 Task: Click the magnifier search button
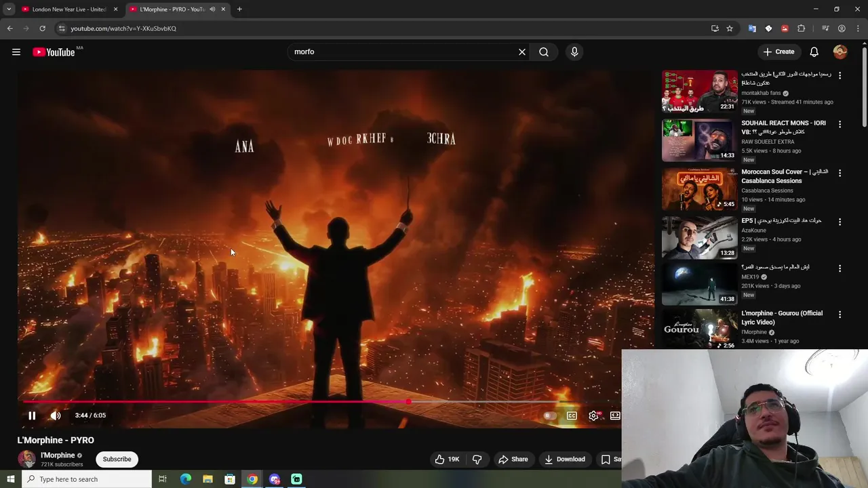pos(544,52)
